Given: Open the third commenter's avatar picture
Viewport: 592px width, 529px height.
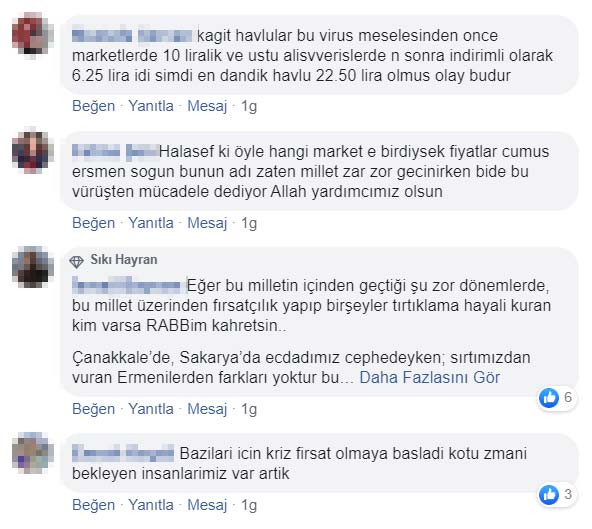Looking at the screenshot, I should click(x=33, y=267).
